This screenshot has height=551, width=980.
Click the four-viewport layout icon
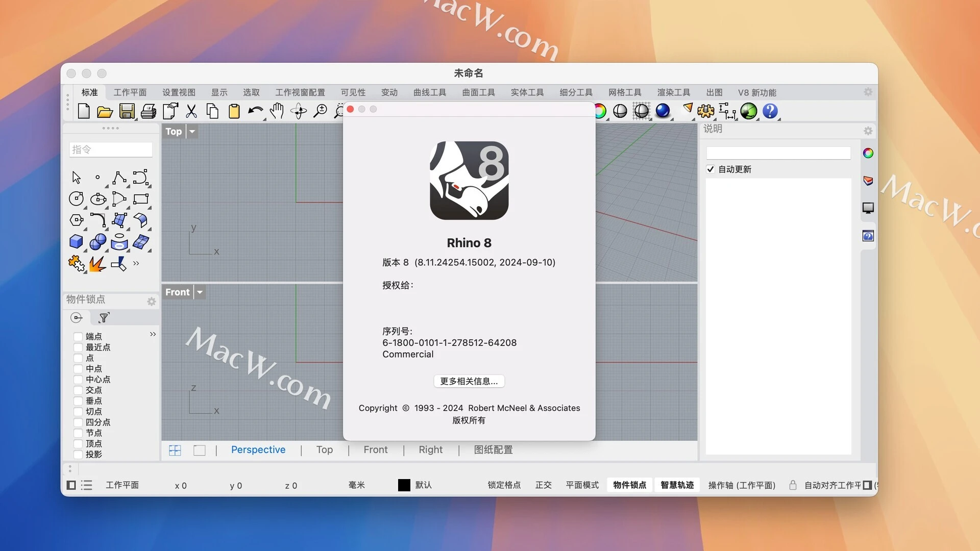tap(175, 450)
